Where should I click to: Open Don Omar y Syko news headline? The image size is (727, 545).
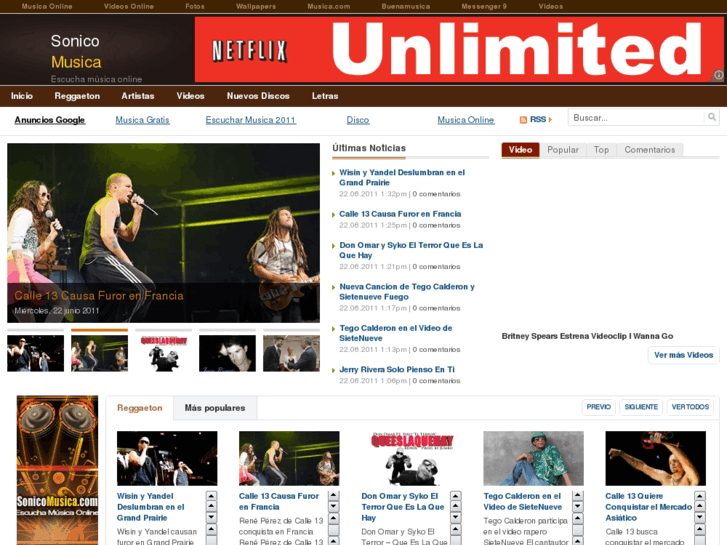coord(411,250)
